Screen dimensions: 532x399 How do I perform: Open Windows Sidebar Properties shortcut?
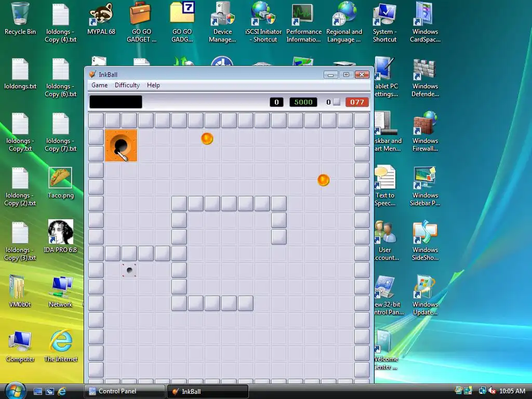[425, 187]
